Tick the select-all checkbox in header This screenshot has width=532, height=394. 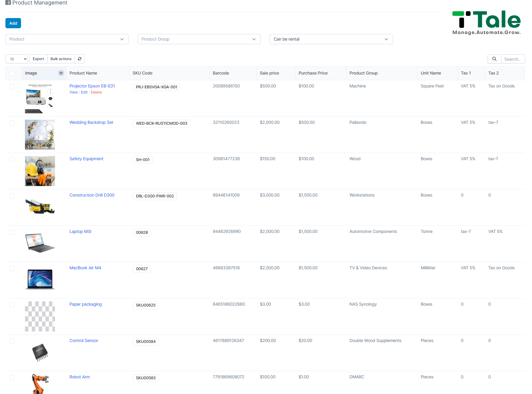pyautogui.click(x=12, y=73)
